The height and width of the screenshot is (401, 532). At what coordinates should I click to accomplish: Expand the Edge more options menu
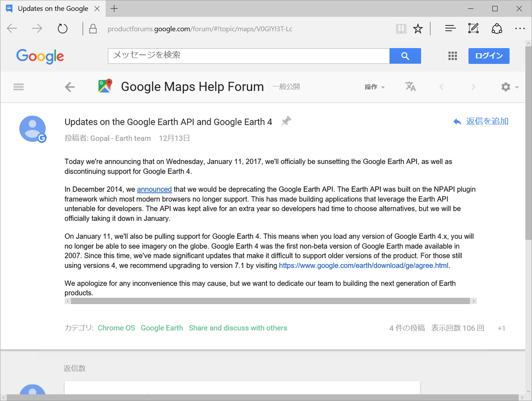520,28
